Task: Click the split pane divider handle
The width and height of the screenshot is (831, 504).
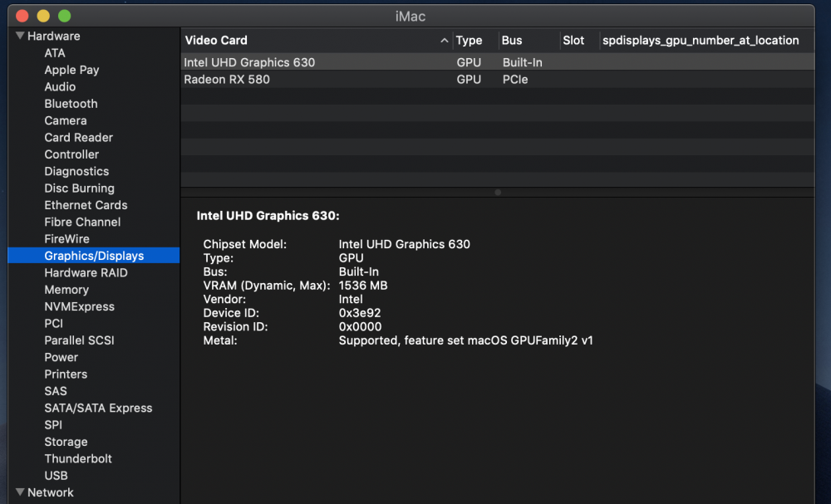Action: 498,192
